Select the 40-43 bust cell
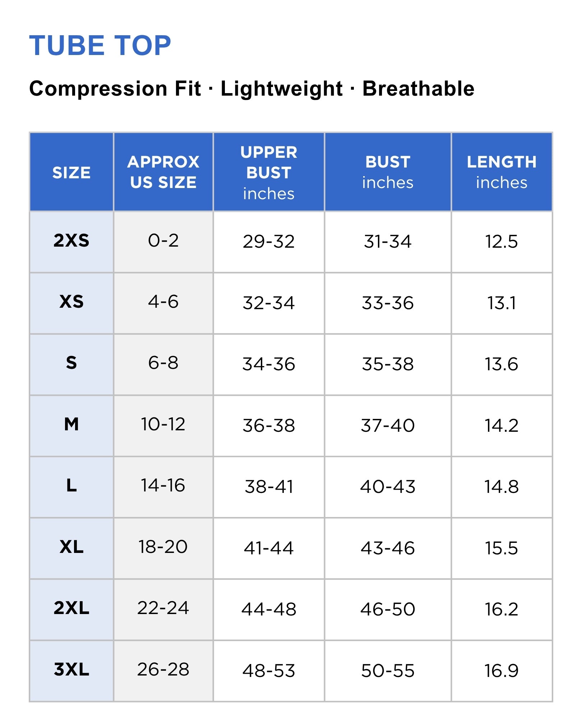This screenshot has width=582, height=728. coord(388,487)
